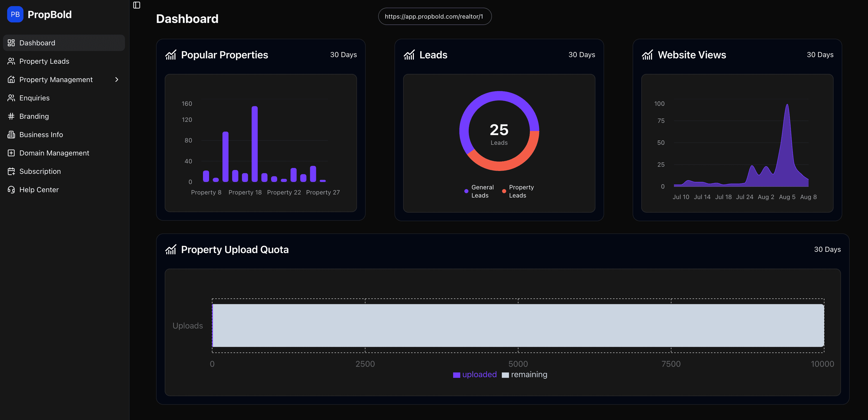Click the Leads chart analytics icon
This screenshot has width=868, height=420.
[x=409, y=55]
